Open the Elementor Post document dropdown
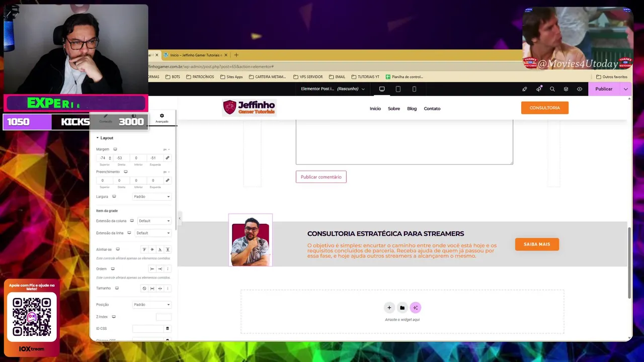 [x=333, y=89]
